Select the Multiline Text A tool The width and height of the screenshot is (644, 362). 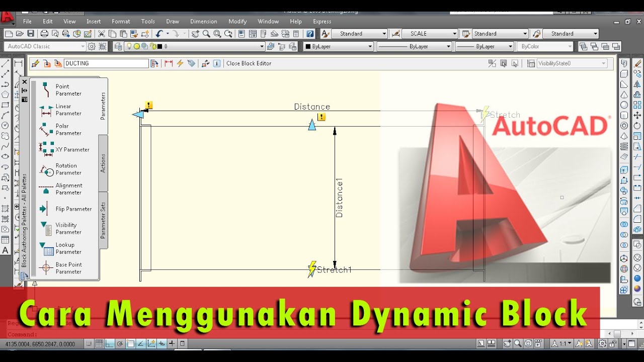coord(6,250)
